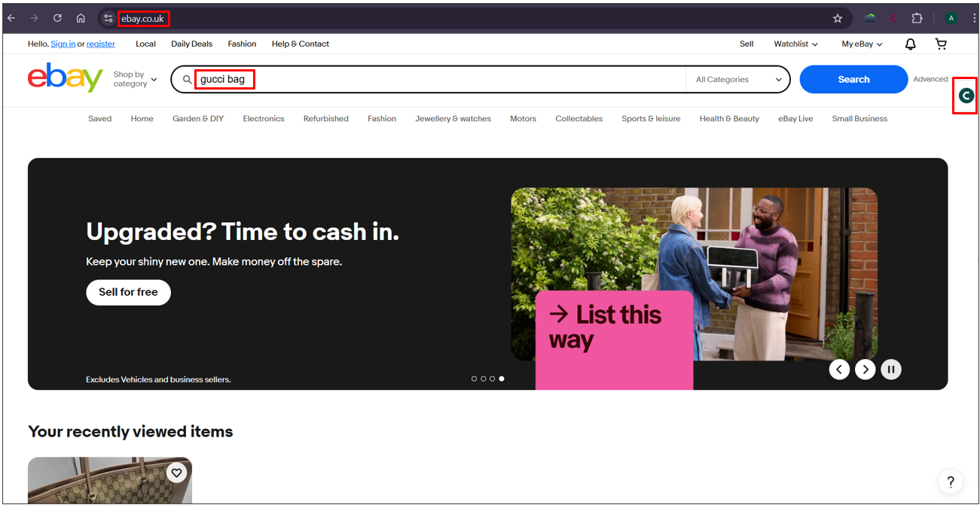Image resolution: width=980 pixels, height=505 pixels.
Task: Go to the previous banner slide
Action: coord(840,370)
